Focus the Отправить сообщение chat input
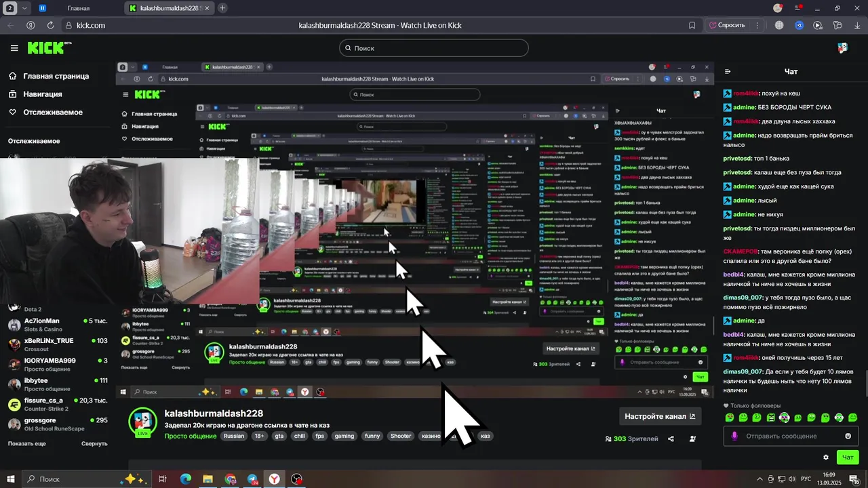The image size is (868, 488). [790, 436]
